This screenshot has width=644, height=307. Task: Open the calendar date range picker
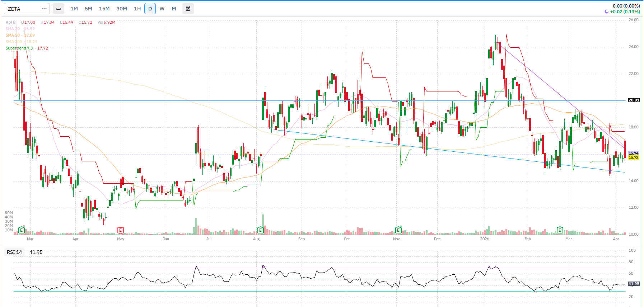point(188,9)
